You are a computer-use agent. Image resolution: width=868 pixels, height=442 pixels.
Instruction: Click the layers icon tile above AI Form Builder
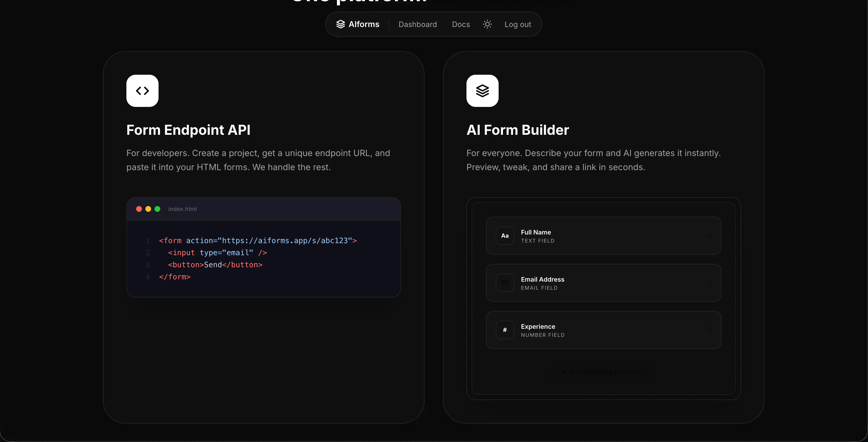pyautogui.click(x=482, y=91)
